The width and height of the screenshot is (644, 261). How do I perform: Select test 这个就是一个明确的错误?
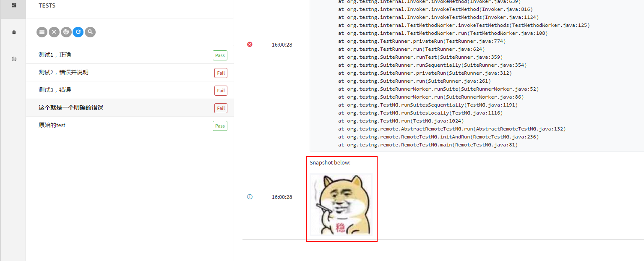(x=130, y=108)
